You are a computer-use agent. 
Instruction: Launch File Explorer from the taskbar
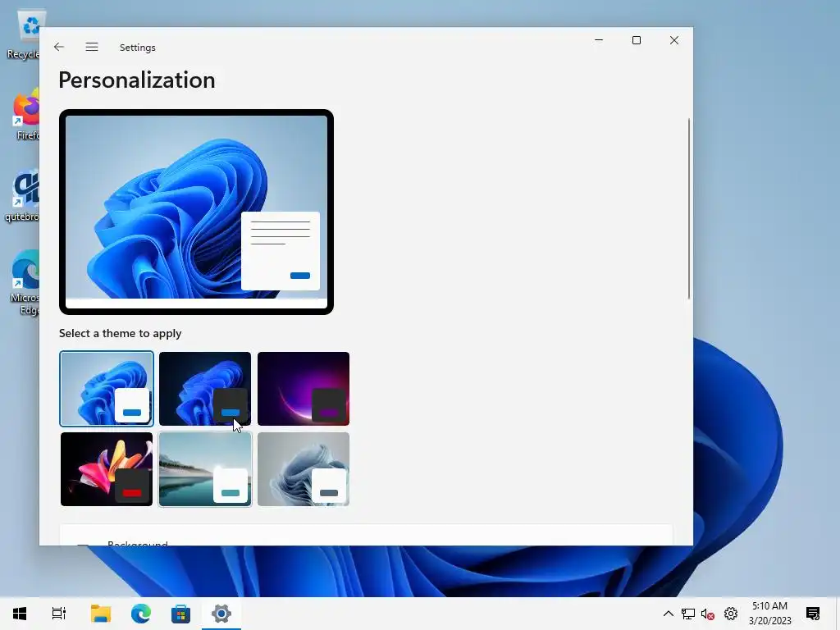point(100,614)
